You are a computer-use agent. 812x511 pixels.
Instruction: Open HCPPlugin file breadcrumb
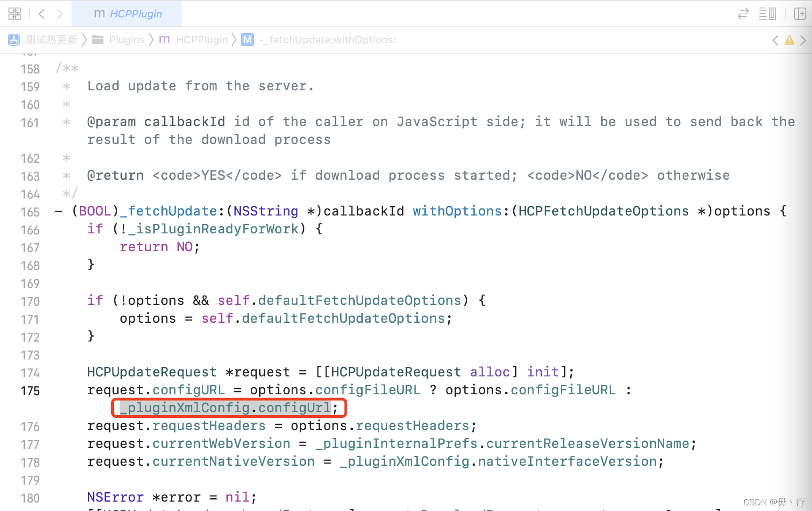pyautogui.click(x=202, y=40)
